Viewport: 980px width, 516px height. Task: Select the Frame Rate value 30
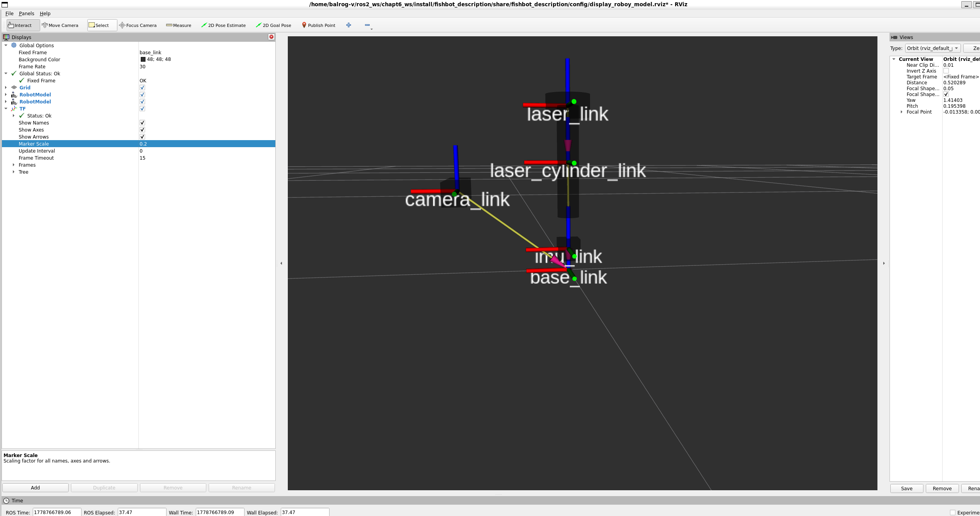tap(142, 66)
